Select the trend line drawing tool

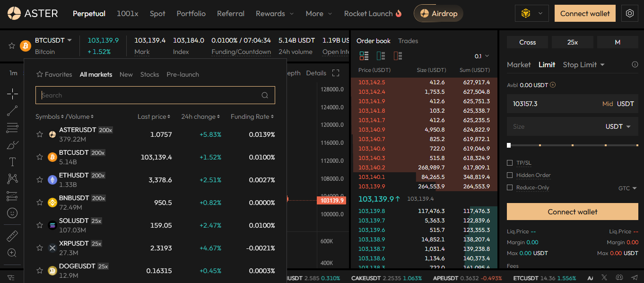(12, 111)
